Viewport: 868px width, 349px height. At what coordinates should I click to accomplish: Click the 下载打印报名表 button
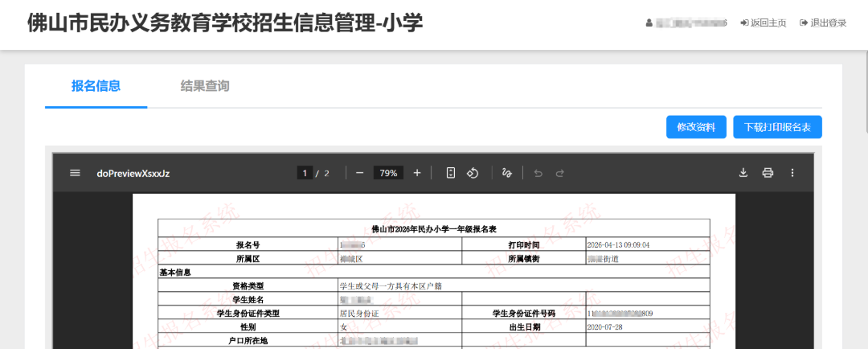pyautogui.click(x=777, y=127)
